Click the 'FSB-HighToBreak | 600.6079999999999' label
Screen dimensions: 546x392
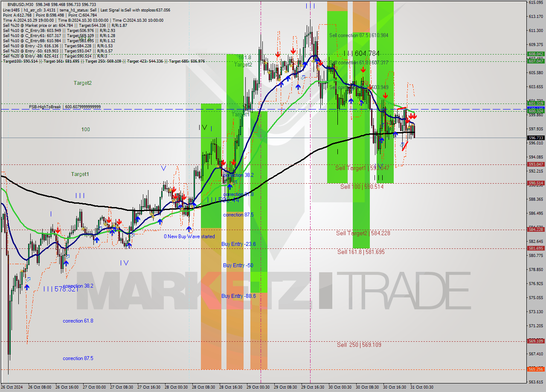(x=65, y=107)
